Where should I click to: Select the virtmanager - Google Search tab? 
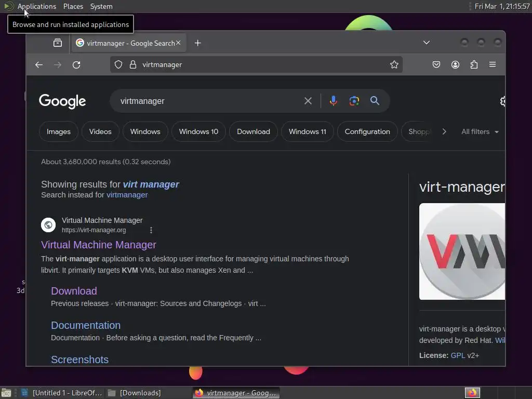pos(129,43)
